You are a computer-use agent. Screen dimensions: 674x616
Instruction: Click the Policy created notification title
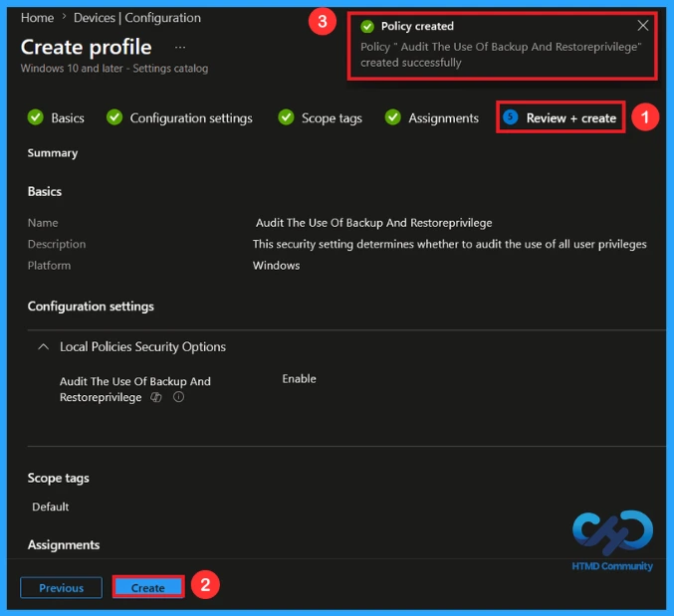(417, 27)
